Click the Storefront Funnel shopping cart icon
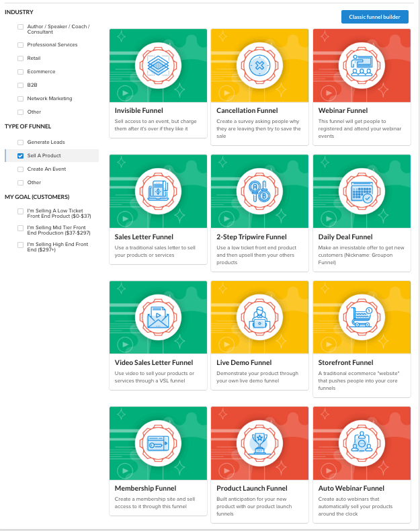This screenshot has width=420, height=531. [362, 317]
